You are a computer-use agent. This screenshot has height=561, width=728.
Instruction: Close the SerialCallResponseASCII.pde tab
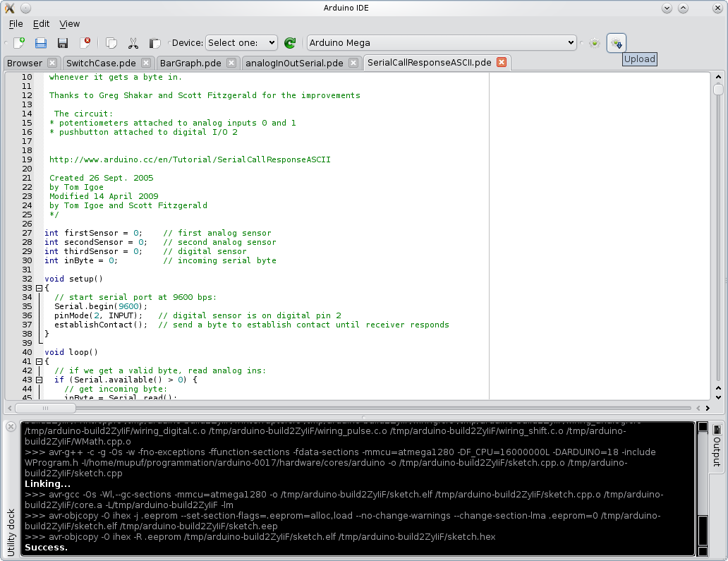[502, 62]
